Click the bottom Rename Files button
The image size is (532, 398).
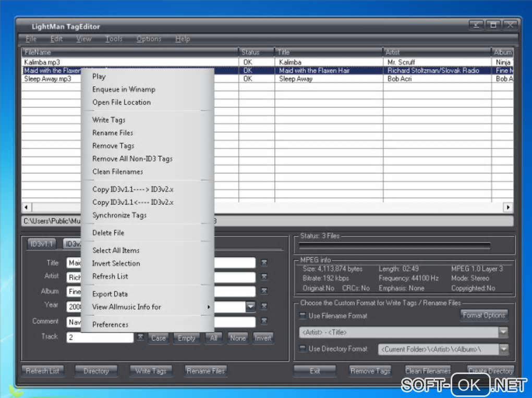pos(205,371)
